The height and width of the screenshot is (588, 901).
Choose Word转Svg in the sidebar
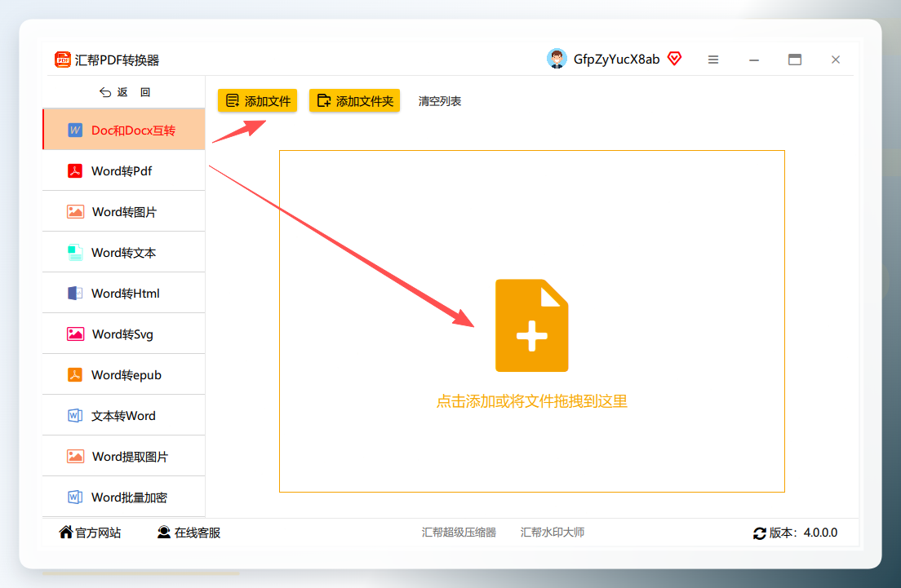[x=124, y=334]
